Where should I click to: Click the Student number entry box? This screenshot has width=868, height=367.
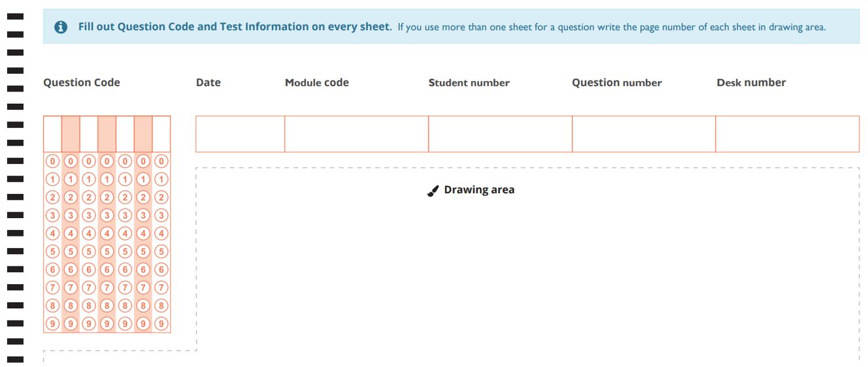coord(501,134)
